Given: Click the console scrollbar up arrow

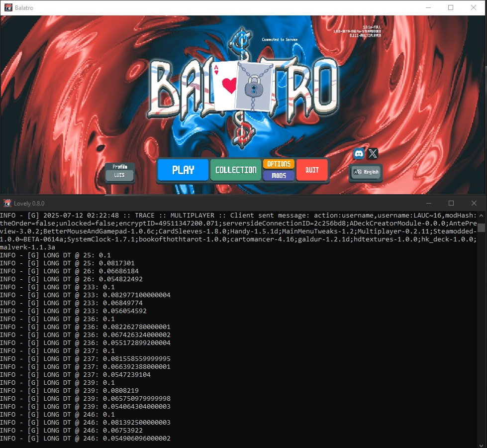Looking at the screenshot, I should [482, 215].
